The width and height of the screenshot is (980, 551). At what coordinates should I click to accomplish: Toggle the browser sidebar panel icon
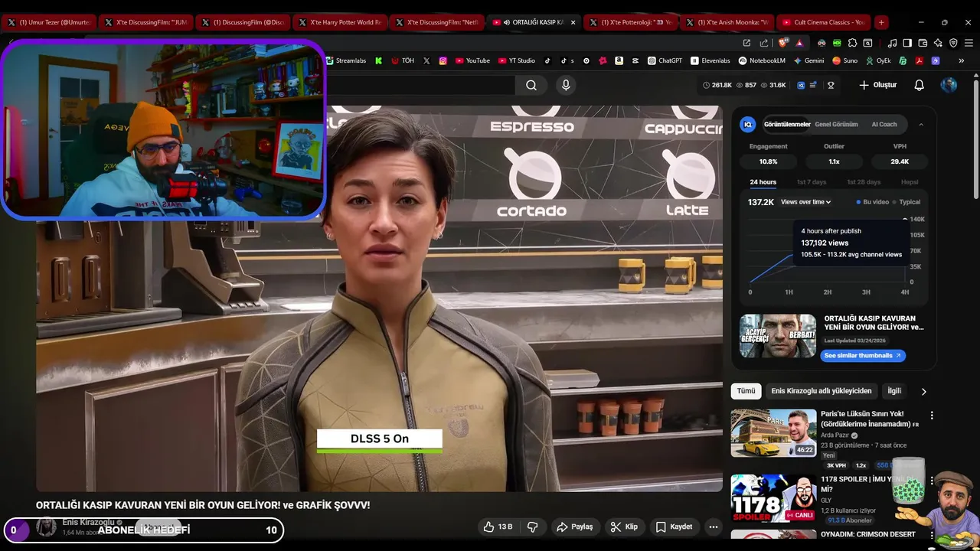point(907,43)
